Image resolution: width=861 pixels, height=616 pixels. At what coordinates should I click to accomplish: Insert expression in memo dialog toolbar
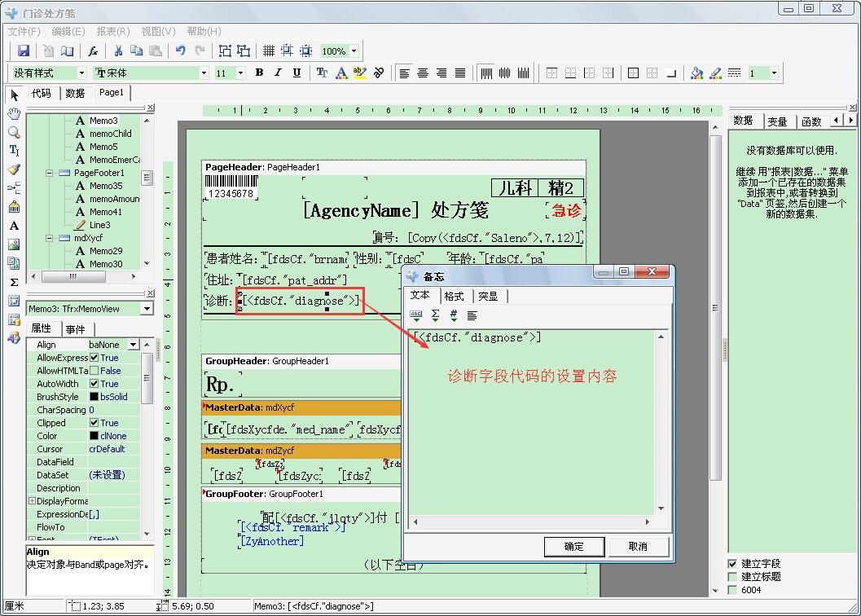416,315
